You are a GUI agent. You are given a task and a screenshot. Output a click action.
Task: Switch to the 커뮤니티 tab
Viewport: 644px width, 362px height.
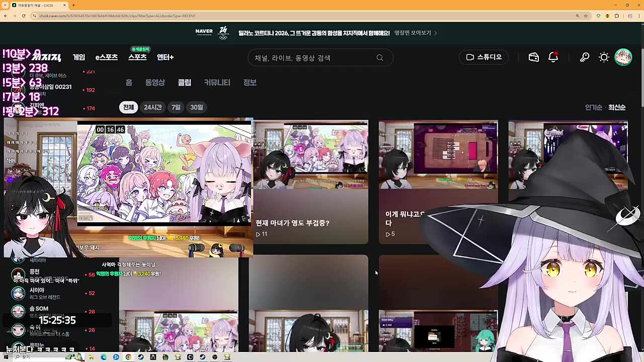[217, 82]
